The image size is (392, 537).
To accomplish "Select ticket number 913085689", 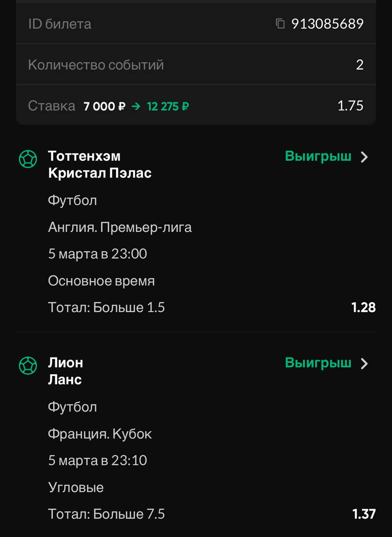I will (x=327, y=23).
